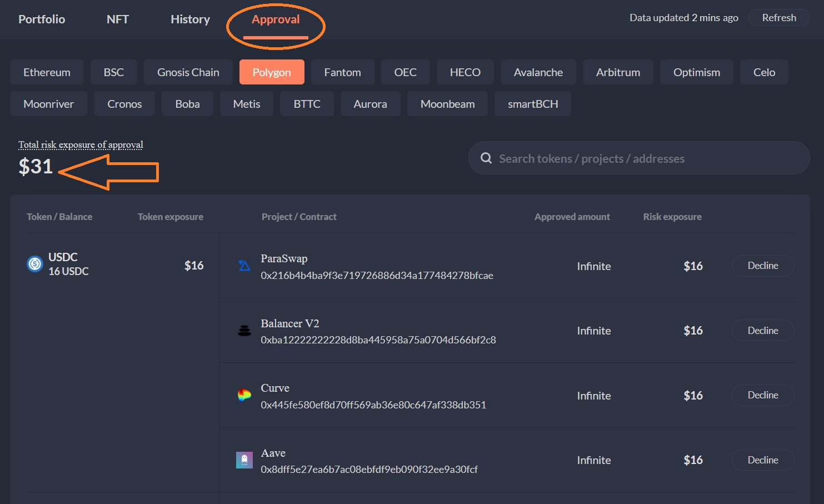Focus the search tokens input field
Viewport: 824px width, 504px height.
click(645, 158)
